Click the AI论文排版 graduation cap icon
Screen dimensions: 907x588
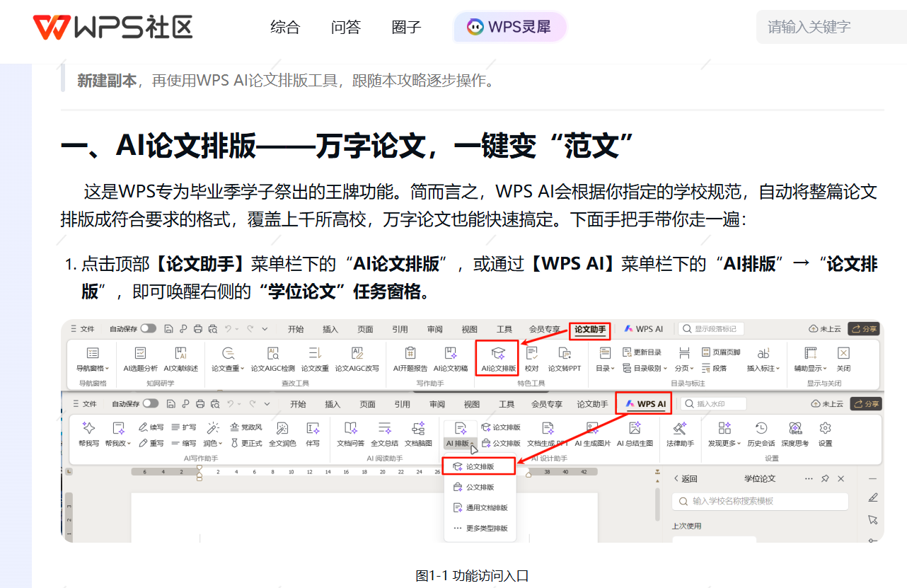498,352
